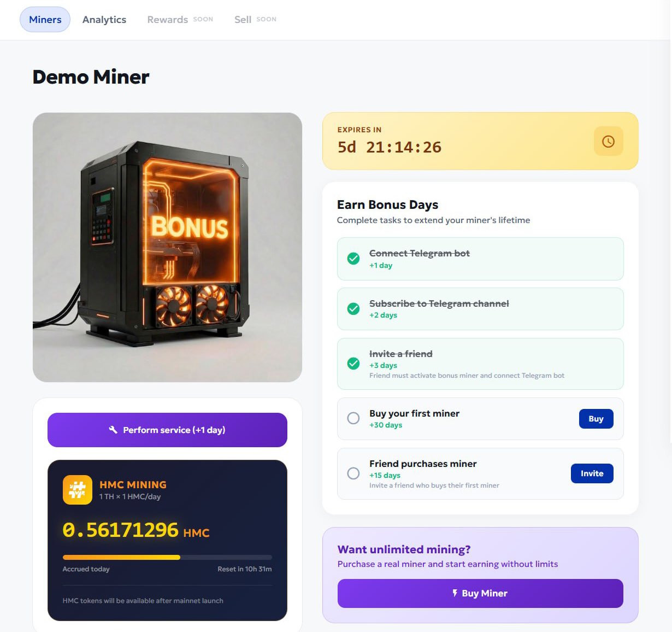
Task: Select the Buy your first miner radio circle
Action: (x=353, y=418)
